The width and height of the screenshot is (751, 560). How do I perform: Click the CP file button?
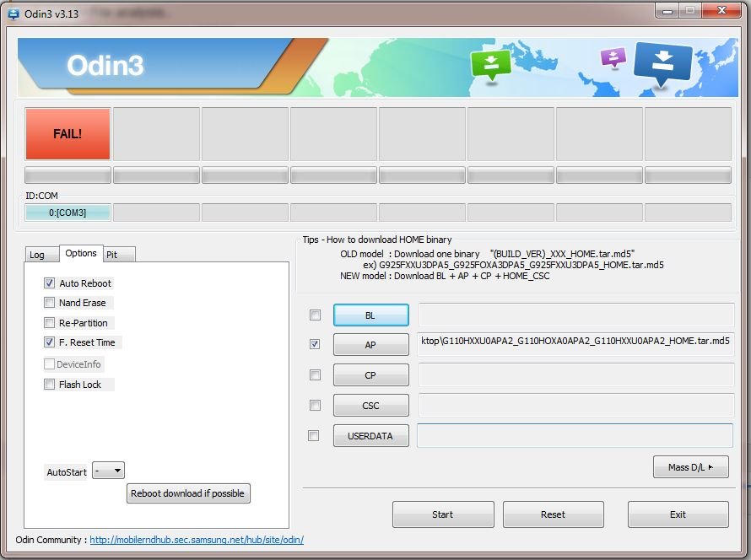tap(371, 375)
